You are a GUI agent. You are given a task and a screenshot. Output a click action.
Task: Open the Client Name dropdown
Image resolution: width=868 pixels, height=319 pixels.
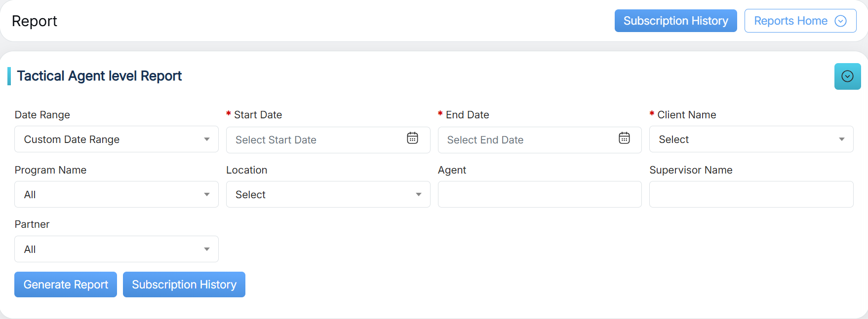(750, 140)
